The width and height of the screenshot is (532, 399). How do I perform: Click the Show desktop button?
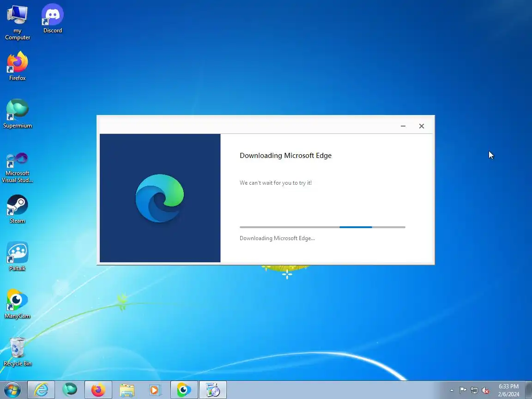tap(529, 390)
